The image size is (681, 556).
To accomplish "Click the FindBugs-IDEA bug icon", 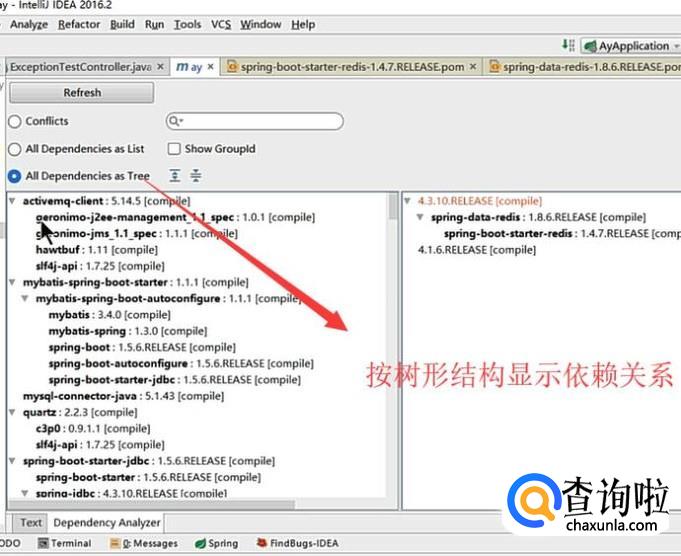I will [x=261, y=543].
